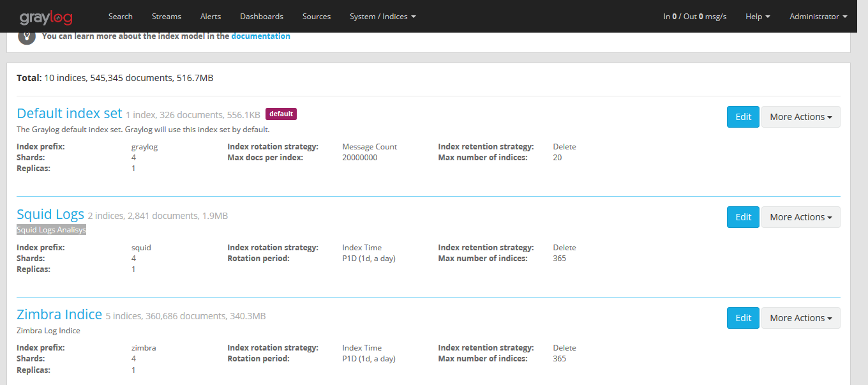Click the lightbulb tip icon
Image resolution: width=868 pixels, height=385 pixels.
pyautogui.click(x=26, y=36)
